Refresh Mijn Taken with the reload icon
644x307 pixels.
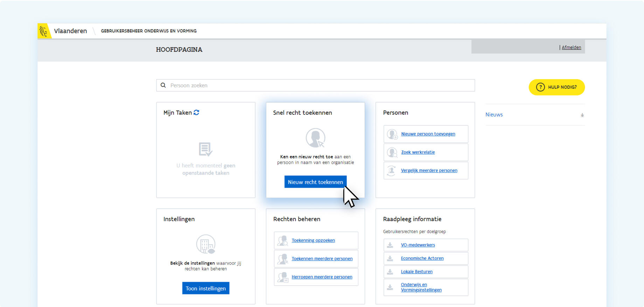tap(196, 112)
